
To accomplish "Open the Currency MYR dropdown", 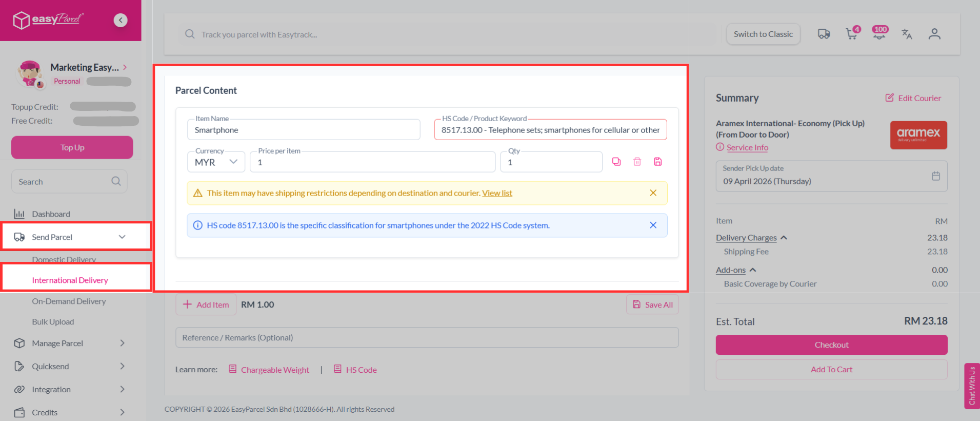I will coord(216,162).
